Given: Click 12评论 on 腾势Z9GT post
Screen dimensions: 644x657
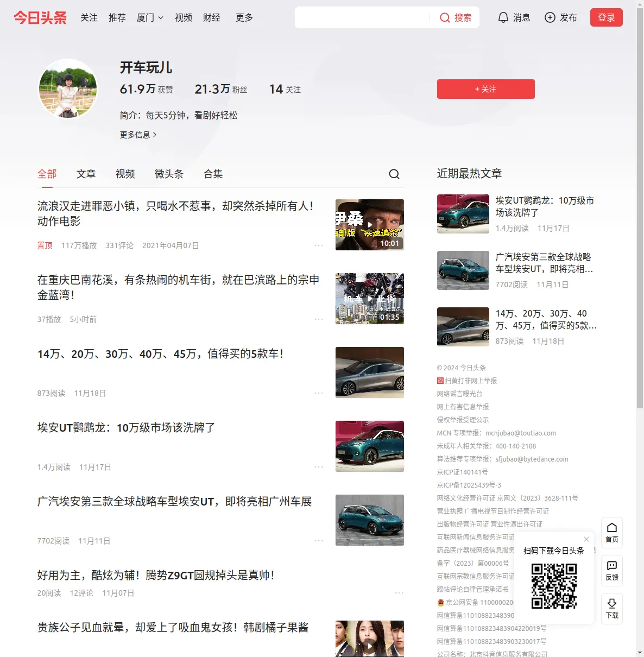Looking at the screenshot, I should pos(81,593).
